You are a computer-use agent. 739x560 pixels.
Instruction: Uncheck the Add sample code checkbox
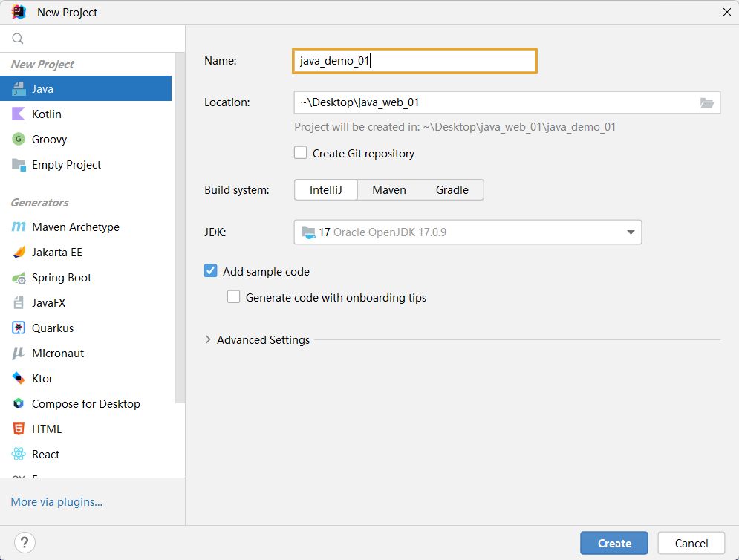[210, 270]
